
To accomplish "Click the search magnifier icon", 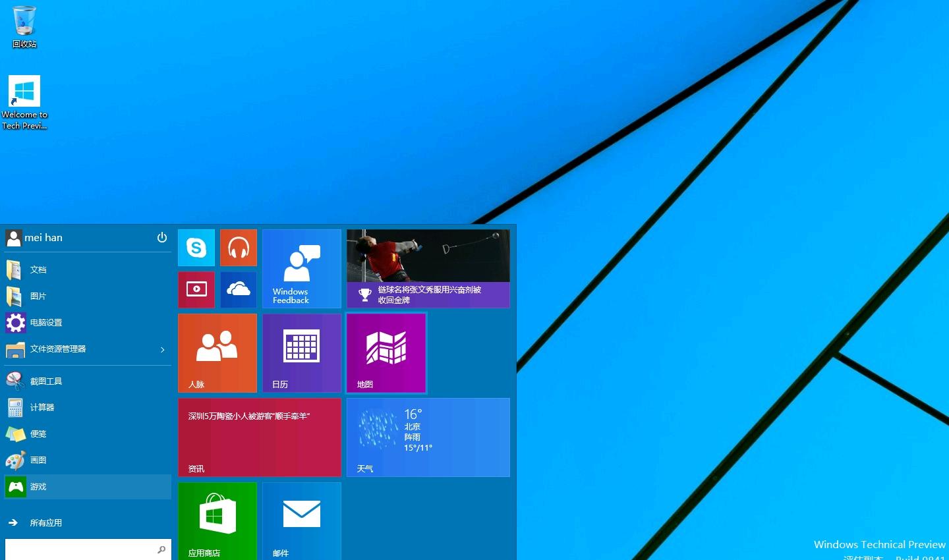I will [x=161, y=549].
